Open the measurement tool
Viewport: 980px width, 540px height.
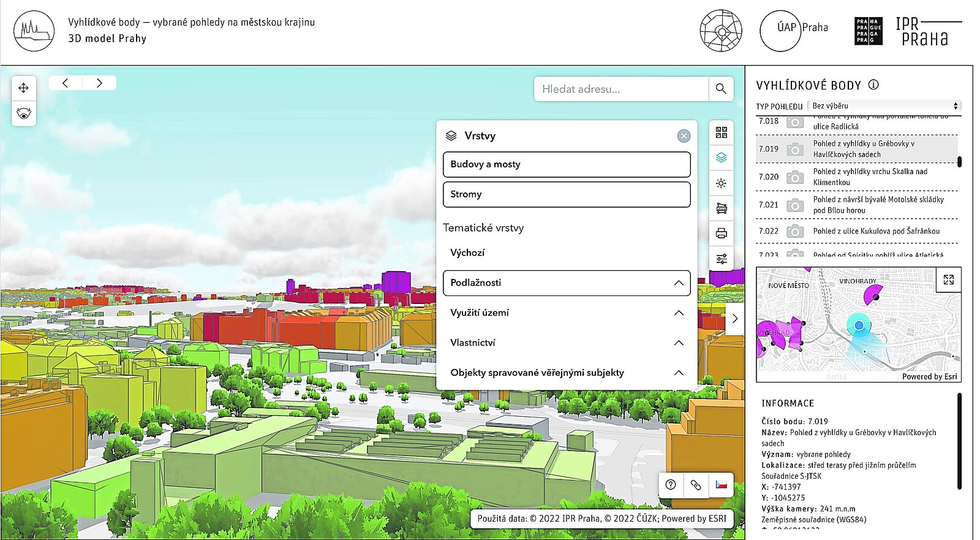(722, 208)
